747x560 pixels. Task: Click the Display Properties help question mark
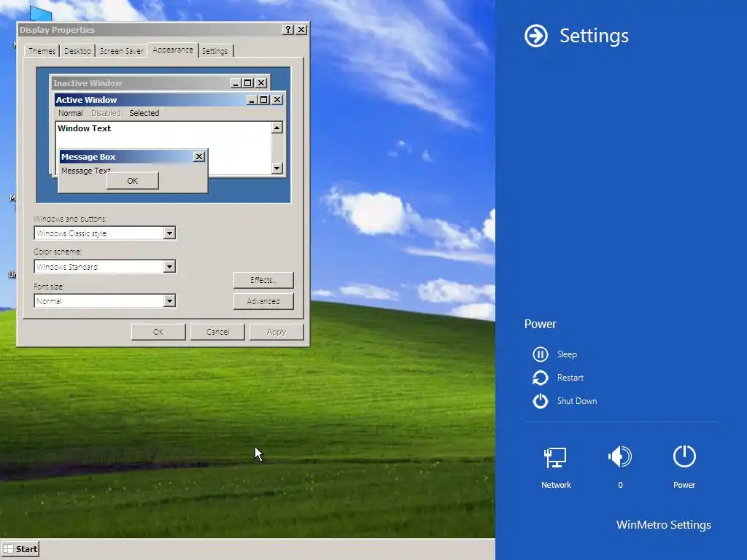tap(287, 29)
